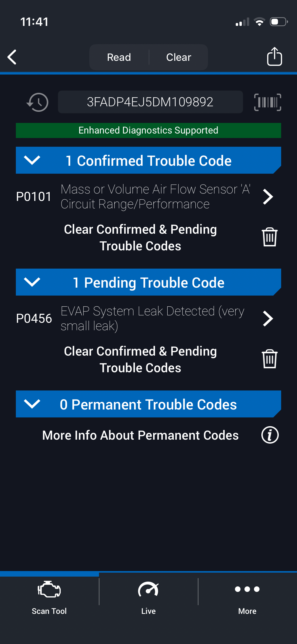
Task: Select the Read segment
Action: (119, 57)
